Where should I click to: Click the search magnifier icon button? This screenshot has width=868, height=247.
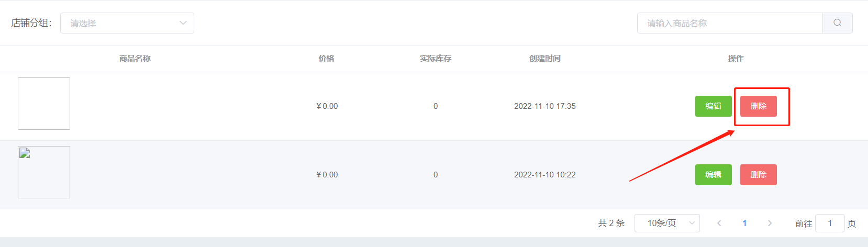[x=837, y=23]
